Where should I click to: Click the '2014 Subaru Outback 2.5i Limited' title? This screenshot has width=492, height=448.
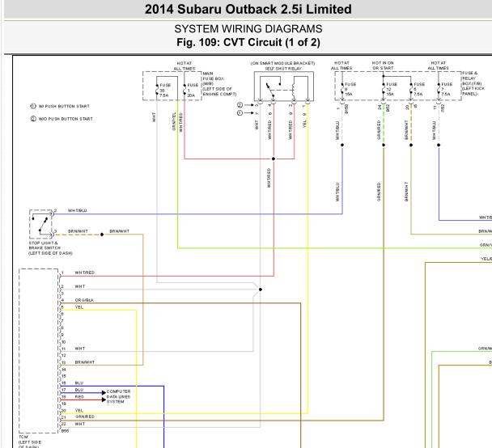coord(248,9)
